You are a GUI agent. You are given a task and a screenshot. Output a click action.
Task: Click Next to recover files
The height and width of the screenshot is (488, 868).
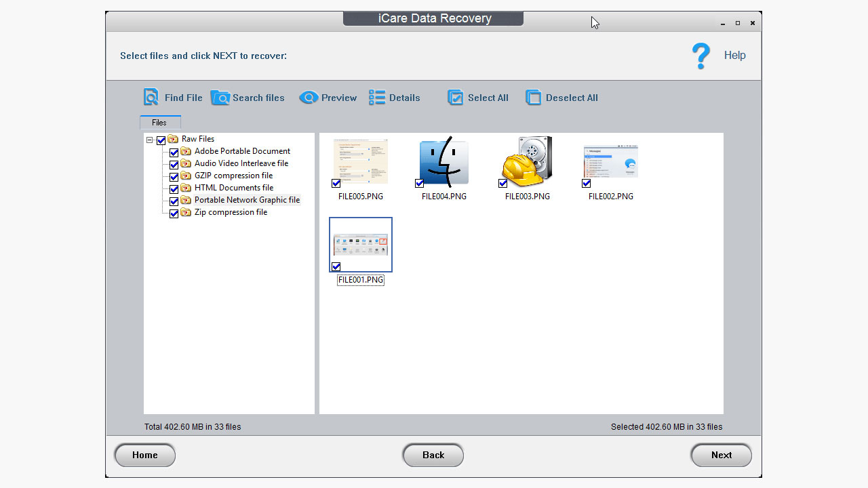(722, 455)
